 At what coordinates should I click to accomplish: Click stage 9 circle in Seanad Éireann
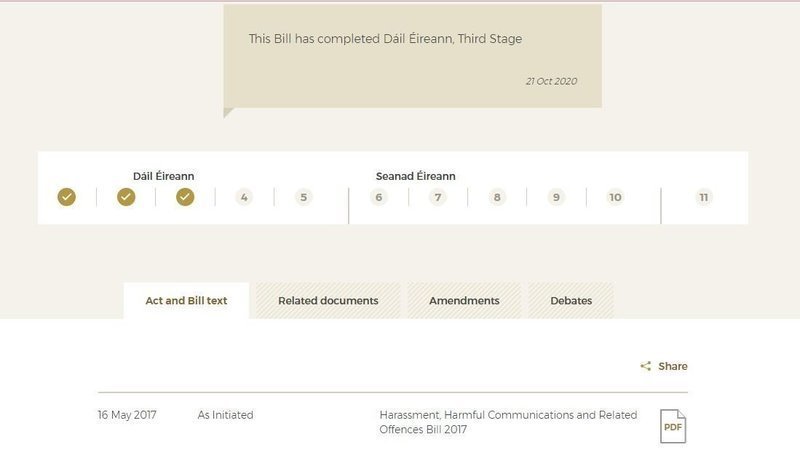pos(556,197)
